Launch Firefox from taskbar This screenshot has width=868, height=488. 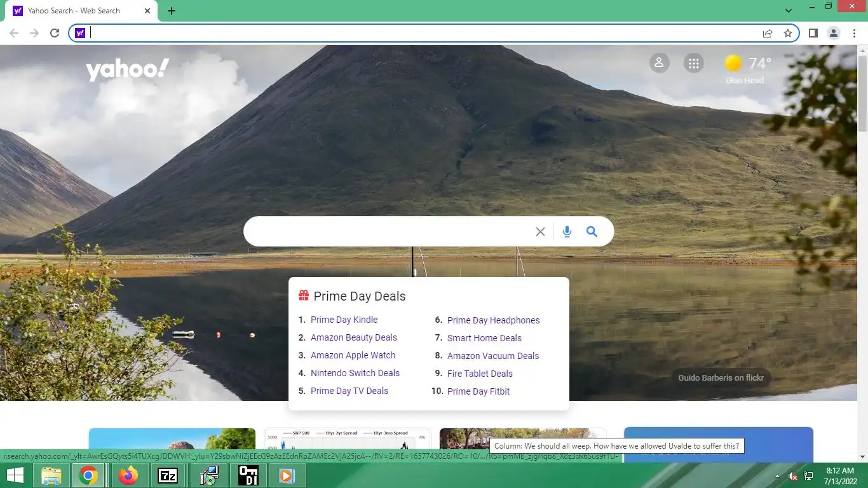click(128, 475)
